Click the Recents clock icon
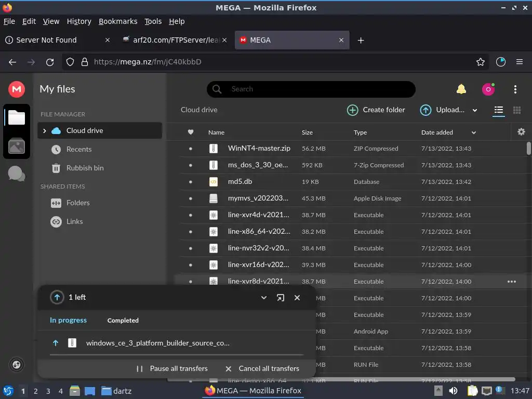The image size is (532, 399). click(56, 149)
